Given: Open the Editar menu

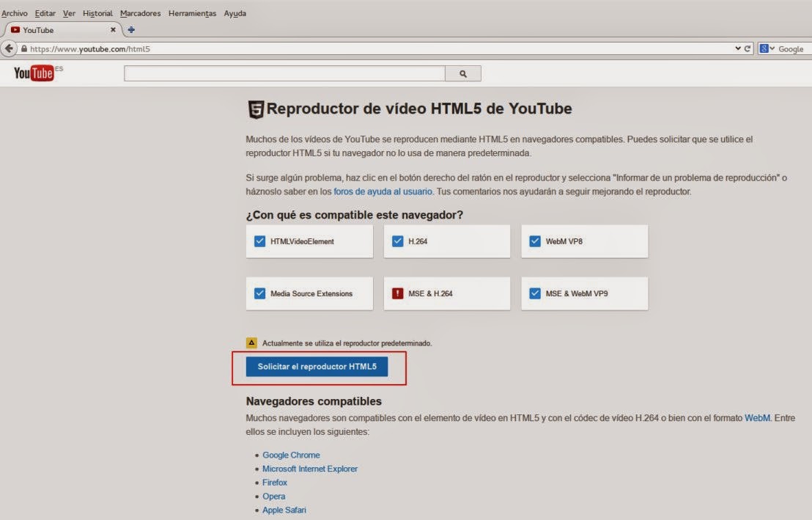Looking at the screenshot, I should pos(45,13).
